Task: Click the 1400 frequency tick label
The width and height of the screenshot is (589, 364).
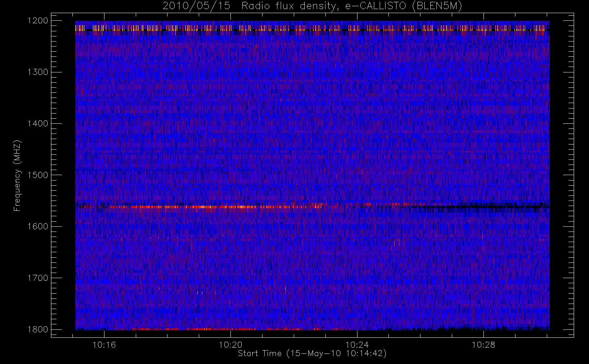Action: [38, 124]
